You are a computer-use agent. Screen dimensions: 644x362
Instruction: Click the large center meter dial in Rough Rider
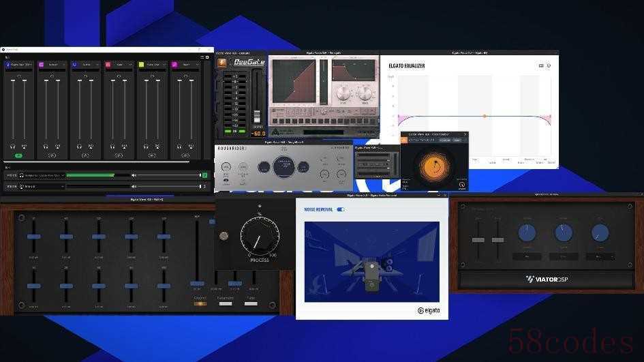tap(283, 167)
